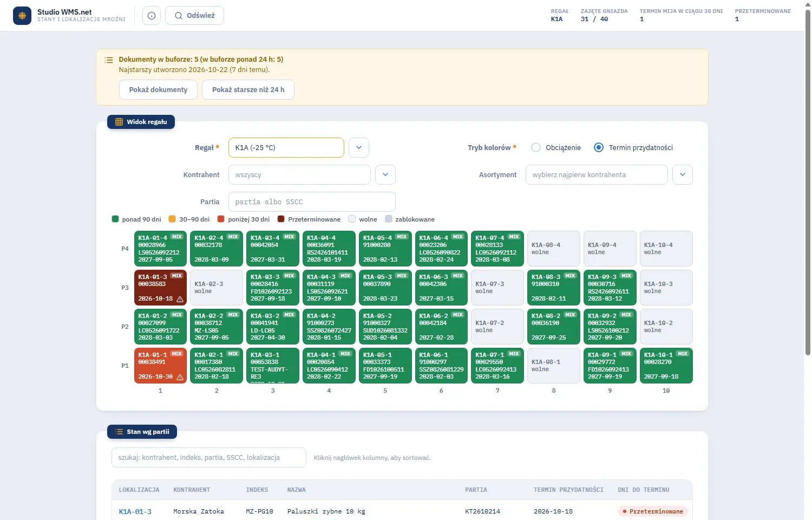Focus the Partia input field
Screen dimensions: 812x520
312,201
